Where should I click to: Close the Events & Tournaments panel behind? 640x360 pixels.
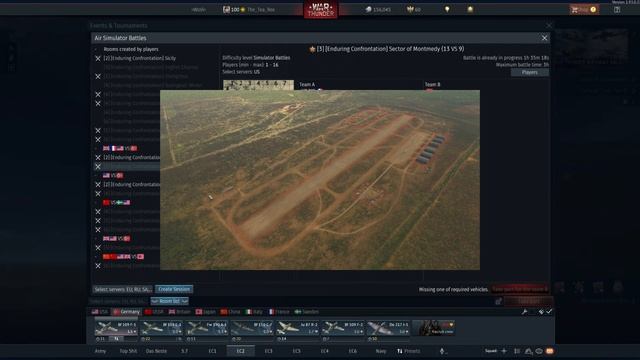549,25
